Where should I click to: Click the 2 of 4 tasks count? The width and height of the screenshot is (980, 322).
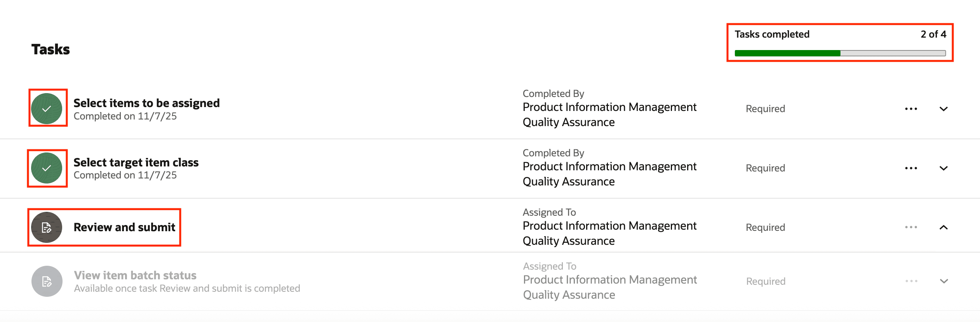coord(933,35)
